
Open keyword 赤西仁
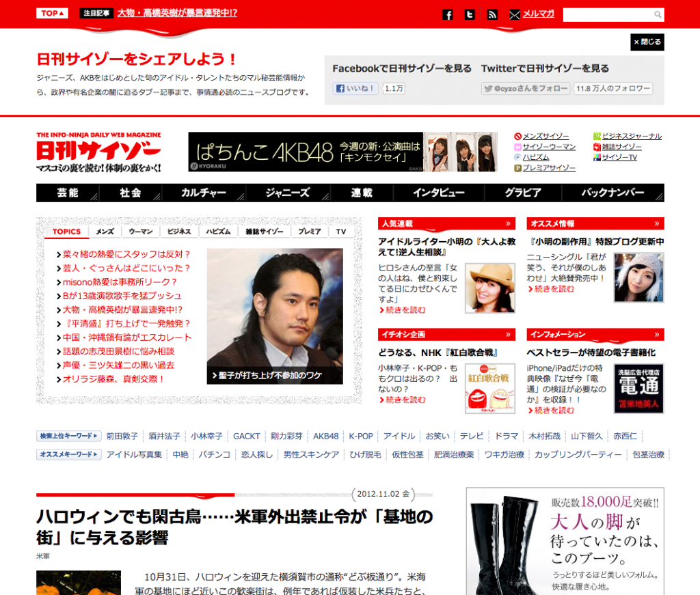tap(625, 437)
